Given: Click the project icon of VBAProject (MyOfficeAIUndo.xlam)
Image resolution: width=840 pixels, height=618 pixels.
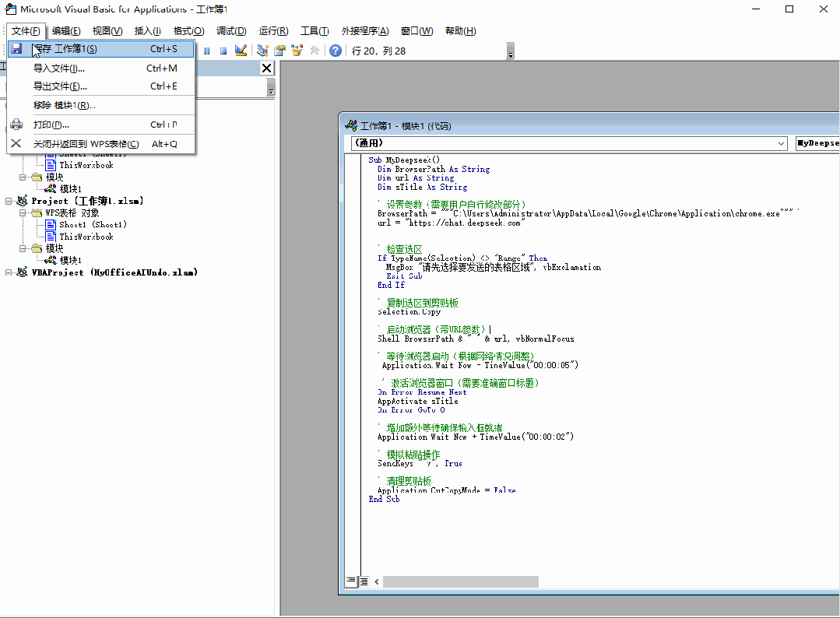Looking at the screenshot, I should (22, 272).
